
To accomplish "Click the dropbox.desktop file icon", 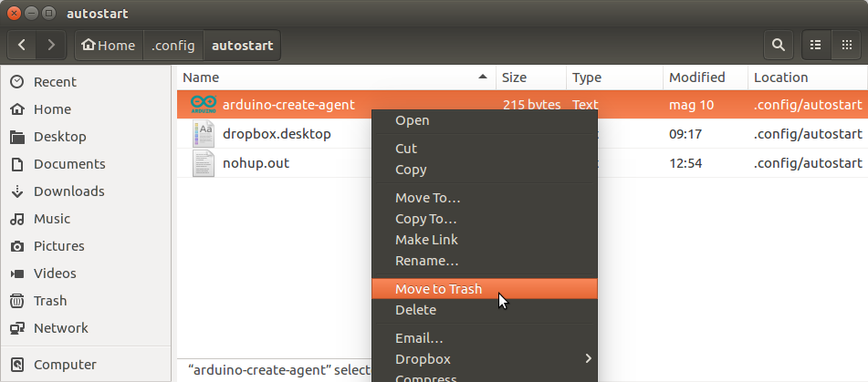I will coord(204,134).
